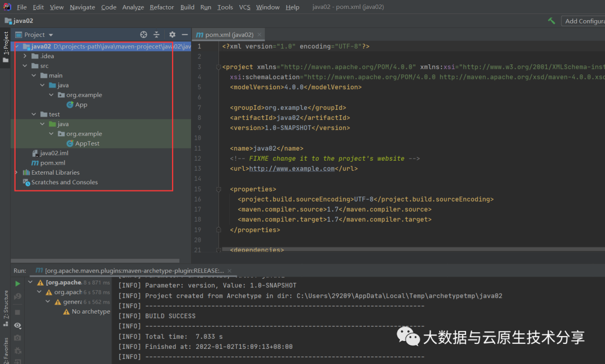Image resolution: width=605 pixels, height=364 pixels.
Task: Hide the Project tool window
Action: pyautogui.click(x=184, y=35)
